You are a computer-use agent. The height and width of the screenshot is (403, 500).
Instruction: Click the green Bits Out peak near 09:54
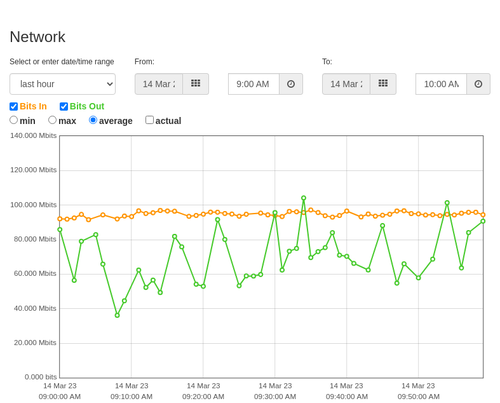pyautogui.click(x=447, y=203)
